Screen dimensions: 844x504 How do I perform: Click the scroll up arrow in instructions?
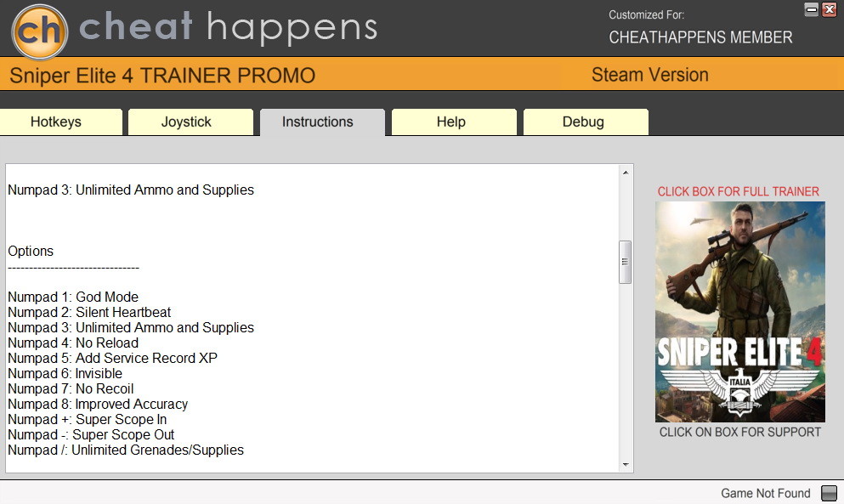[x=626, y=173]
